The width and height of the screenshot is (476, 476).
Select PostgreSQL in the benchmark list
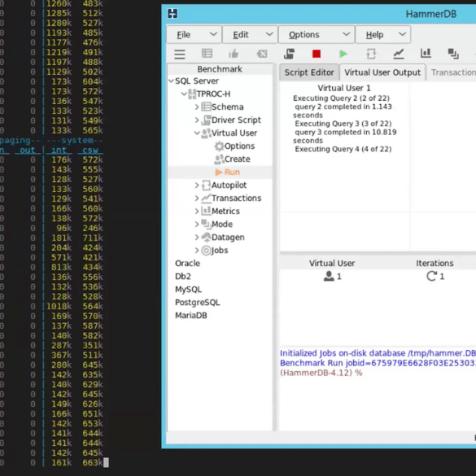tap(198, 303)
